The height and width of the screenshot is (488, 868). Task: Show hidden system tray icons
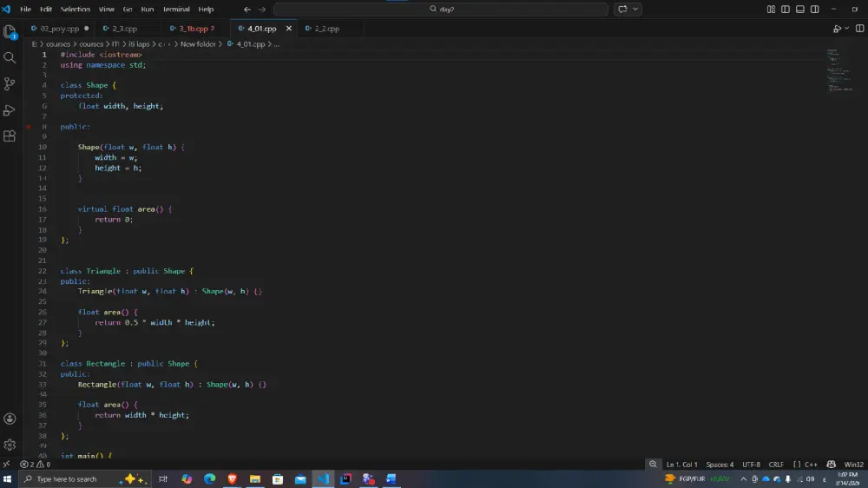pos(744,479)
